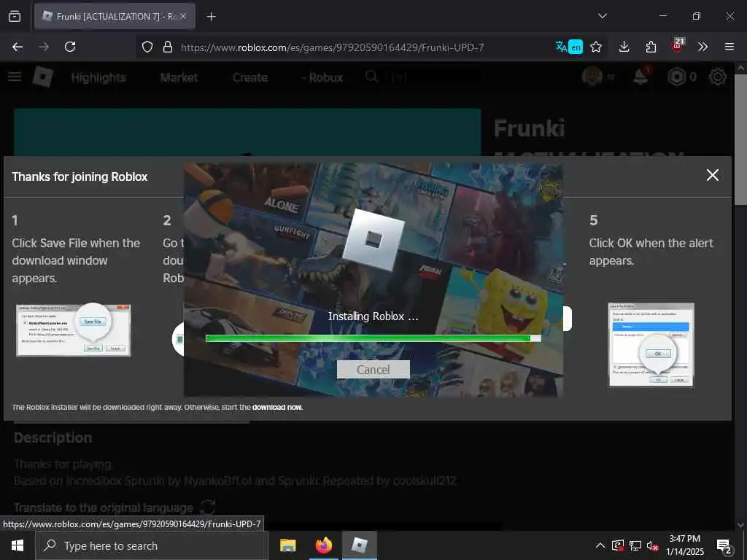This screenshot has width=747, height=560.
Task: Open the extension with 21 badge
Action: (678, 46)
